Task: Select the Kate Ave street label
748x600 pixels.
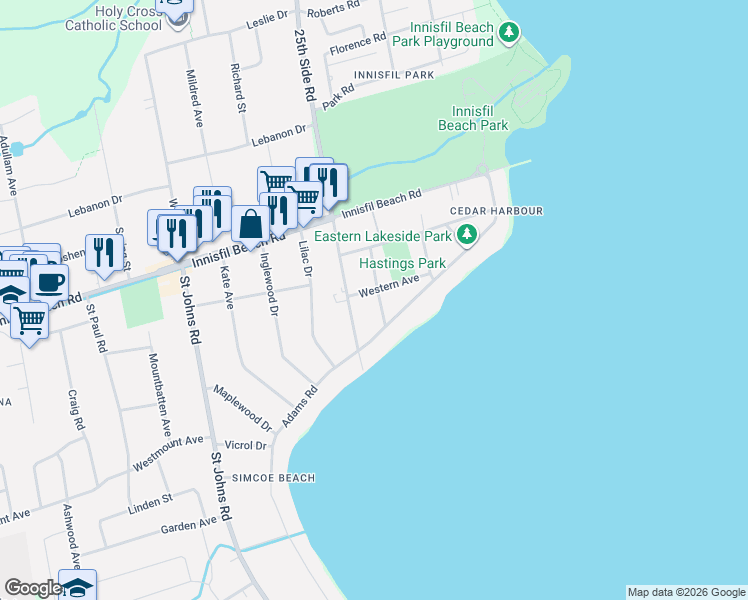Action: pyautogui.click(x=227, y=287)
